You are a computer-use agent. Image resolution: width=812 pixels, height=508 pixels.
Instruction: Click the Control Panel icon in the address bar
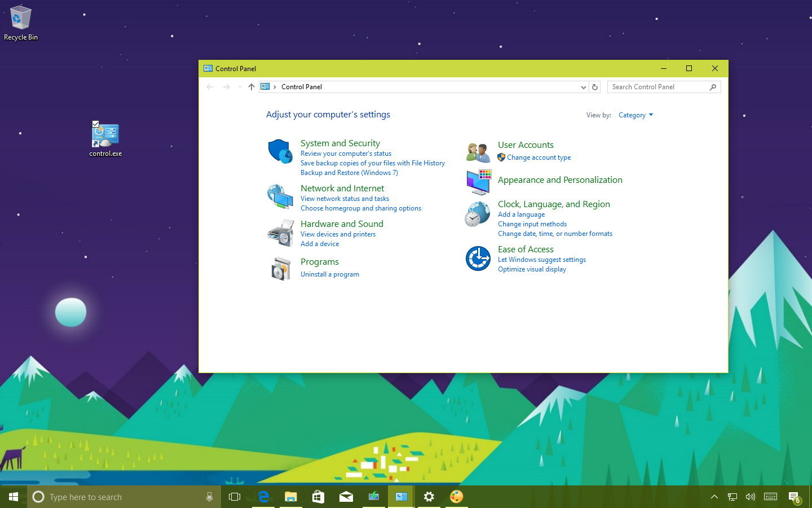click(x=265, y=86)
